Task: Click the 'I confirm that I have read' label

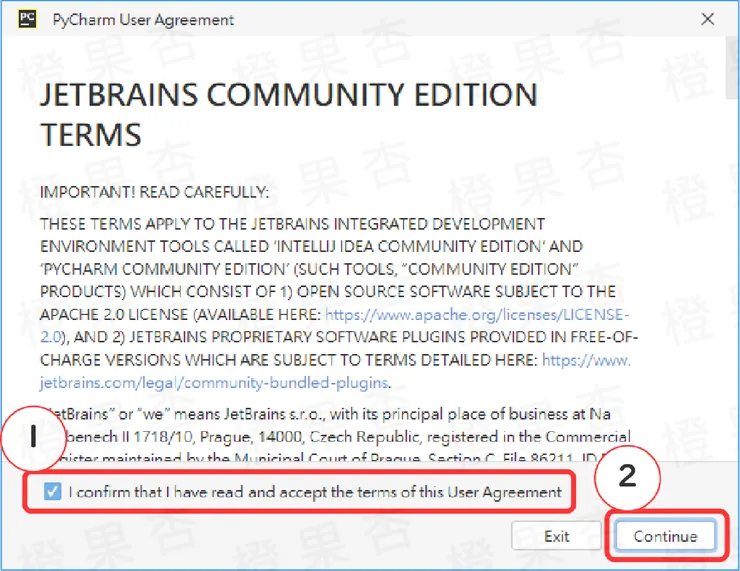Action: click(315, 492)
